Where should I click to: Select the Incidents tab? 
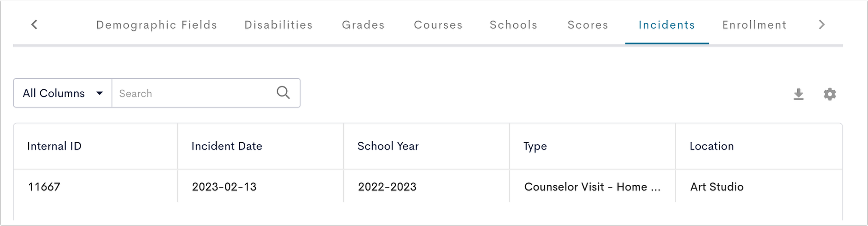(666, 25)
